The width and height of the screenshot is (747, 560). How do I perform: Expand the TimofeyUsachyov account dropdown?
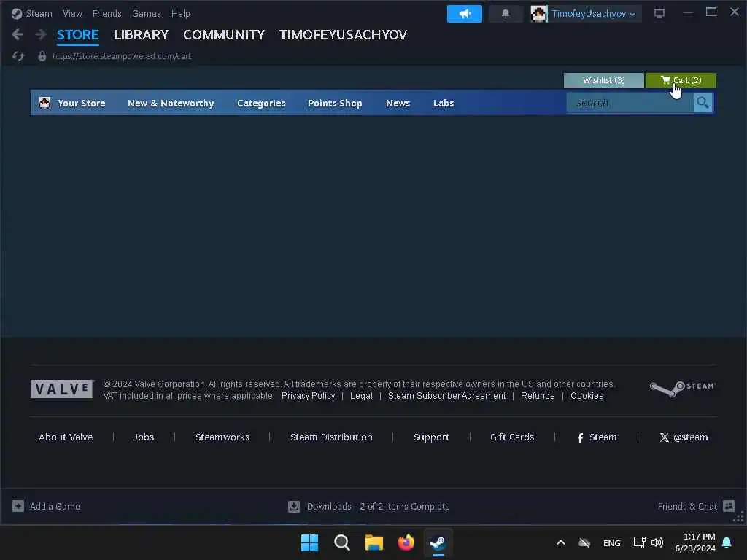[x=594, y=14]
